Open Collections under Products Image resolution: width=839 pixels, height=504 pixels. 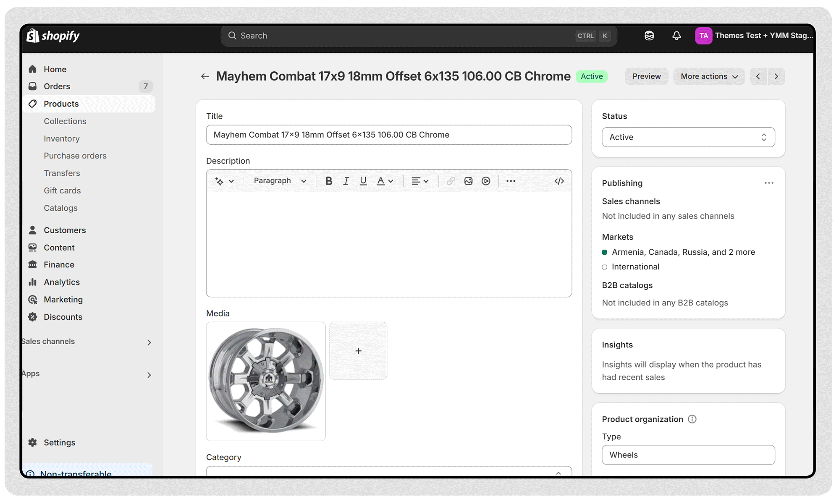tap(65, 121)
